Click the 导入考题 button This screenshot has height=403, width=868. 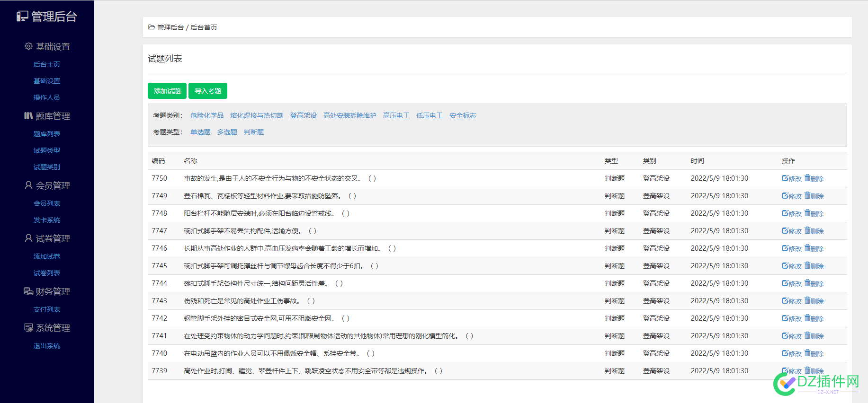click(208, 91)
